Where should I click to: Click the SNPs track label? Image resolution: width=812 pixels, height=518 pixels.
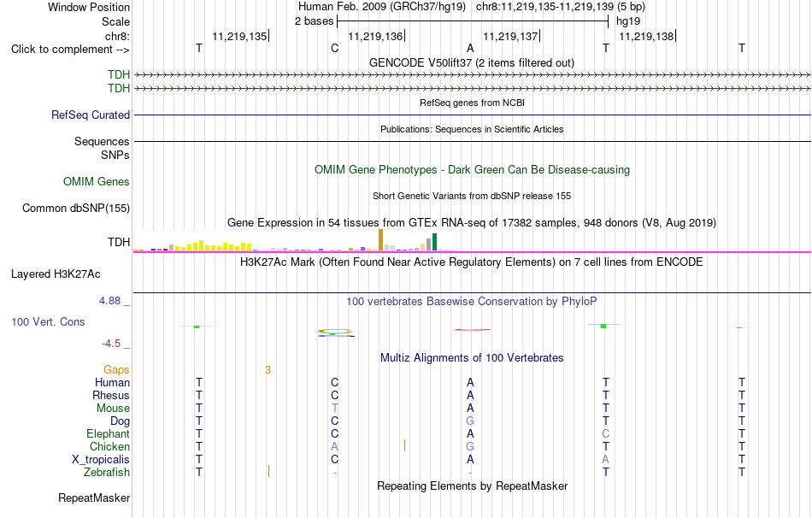coord(115,155)
